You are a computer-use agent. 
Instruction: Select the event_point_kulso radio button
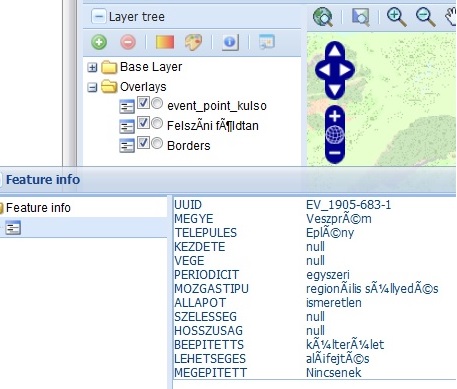click(x=157, y=103)
